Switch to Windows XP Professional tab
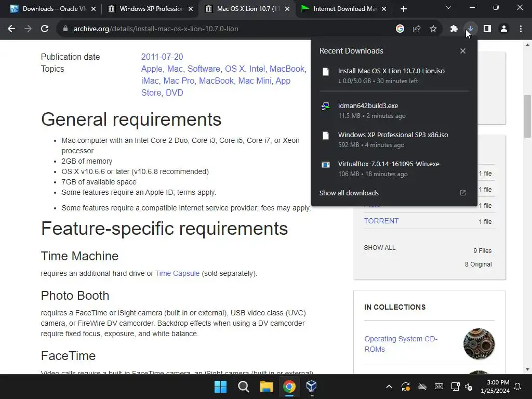532x399 pixels. (x=150, y=9)
